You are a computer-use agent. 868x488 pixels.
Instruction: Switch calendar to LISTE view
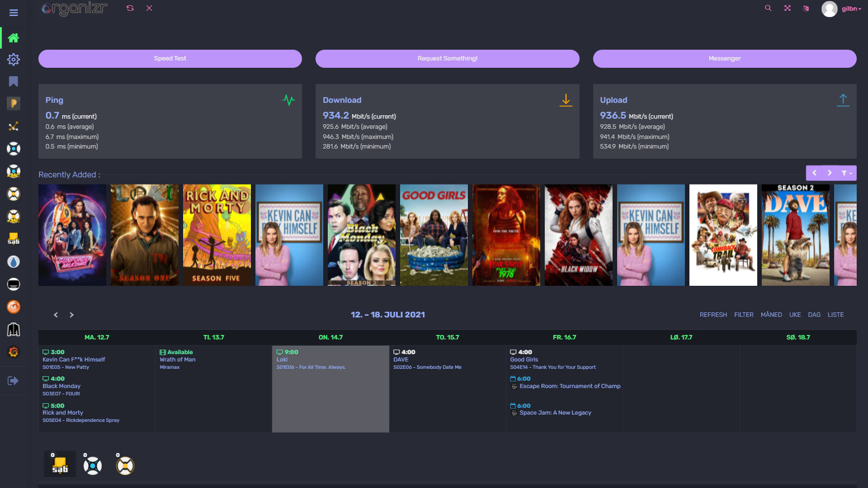point(835,315)
